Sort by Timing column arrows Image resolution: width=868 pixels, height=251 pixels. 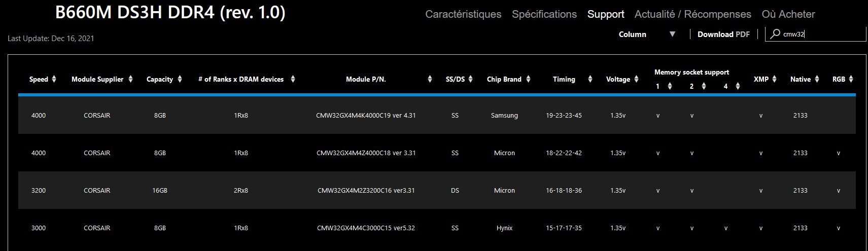tap(590, 79)
